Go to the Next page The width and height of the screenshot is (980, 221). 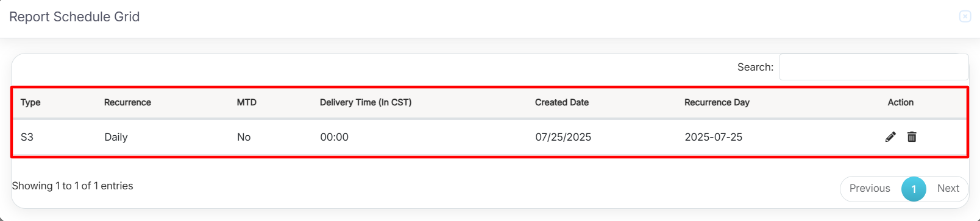pyautogui.click(x=948, y=189)
